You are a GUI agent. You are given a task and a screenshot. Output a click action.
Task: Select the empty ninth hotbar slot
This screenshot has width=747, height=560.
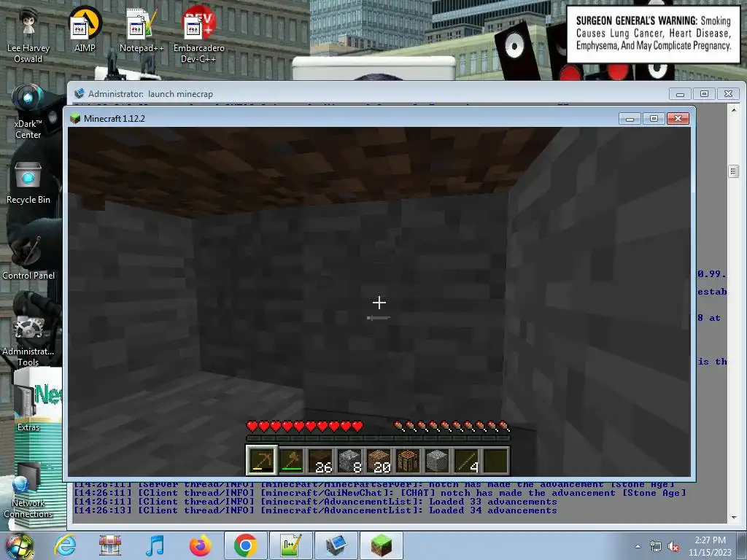[495, 460]
